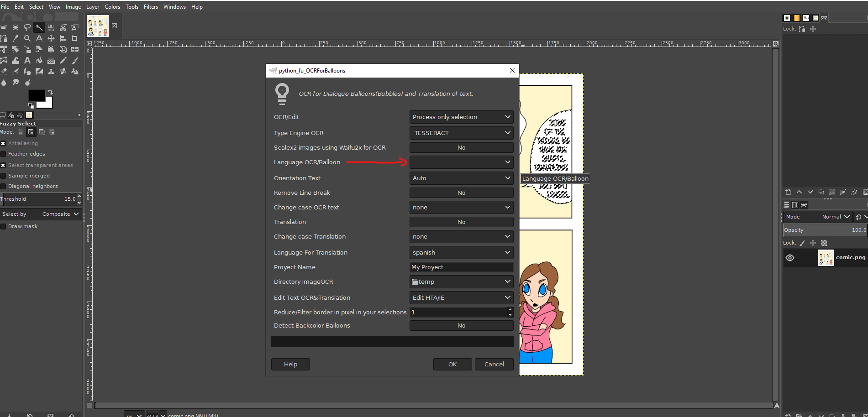Toggle visibility of comic.png layer

790,258
